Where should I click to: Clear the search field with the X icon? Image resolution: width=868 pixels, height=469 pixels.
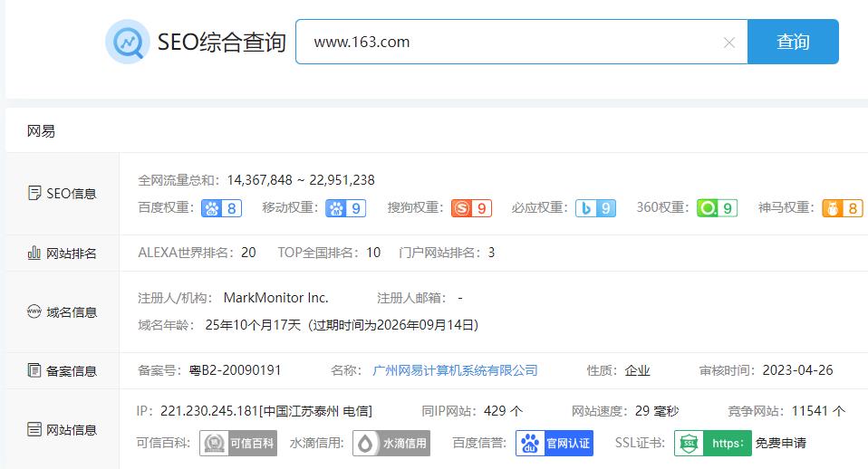(x=729, y=43)
